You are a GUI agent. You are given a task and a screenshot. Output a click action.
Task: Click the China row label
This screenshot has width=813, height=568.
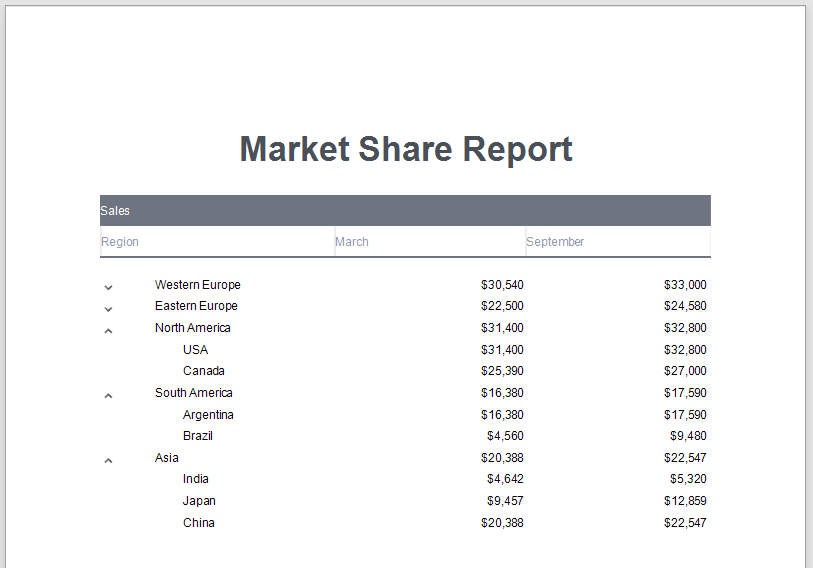point(199,523)
